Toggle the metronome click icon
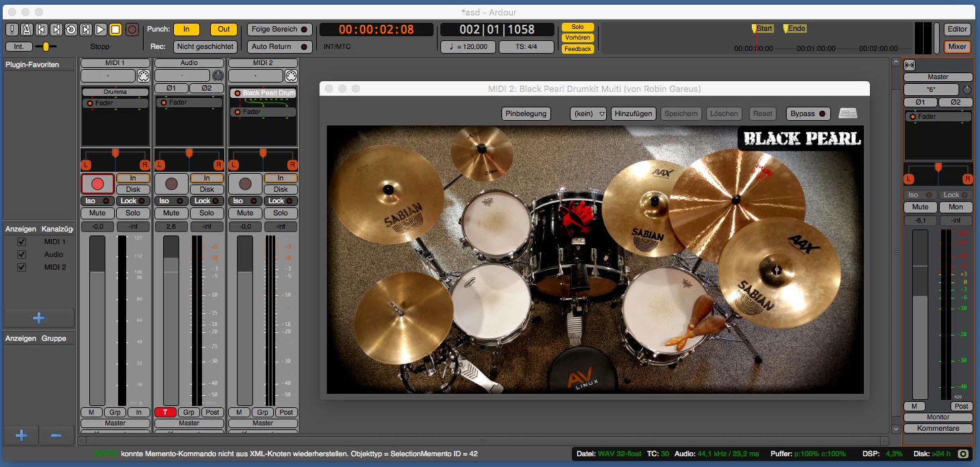Screen dimensions: 980x467 [26, 30]
